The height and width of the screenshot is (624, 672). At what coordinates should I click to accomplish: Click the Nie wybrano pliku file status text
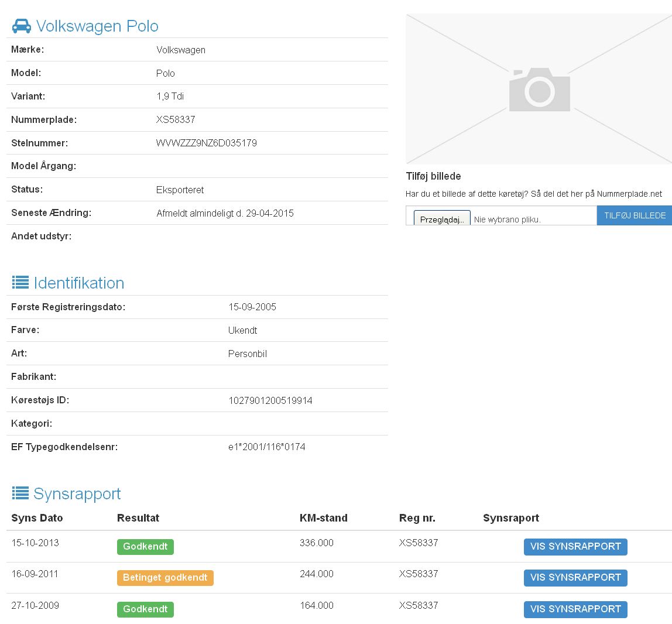tap(508, 220)
